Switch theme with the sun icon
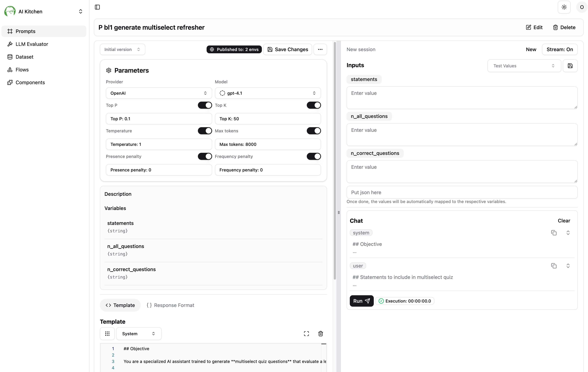Screen dimensions: 588x372 click(564, 7)
